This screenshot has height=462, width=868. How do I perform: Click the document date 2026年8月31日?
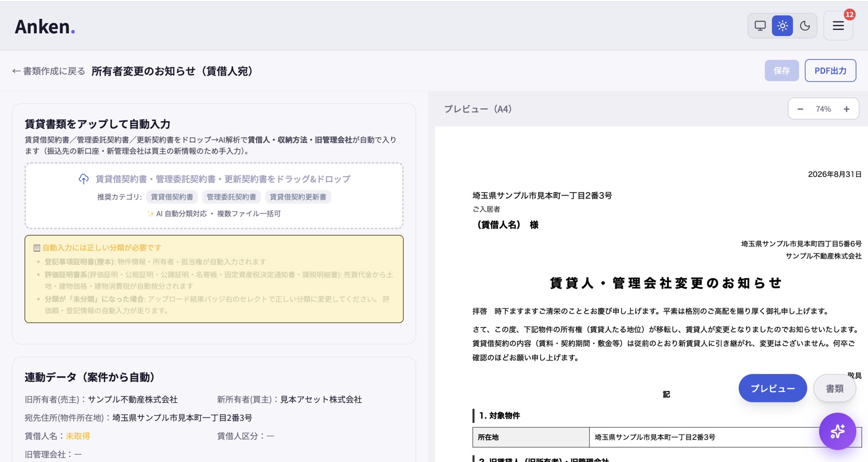(834, 174)
